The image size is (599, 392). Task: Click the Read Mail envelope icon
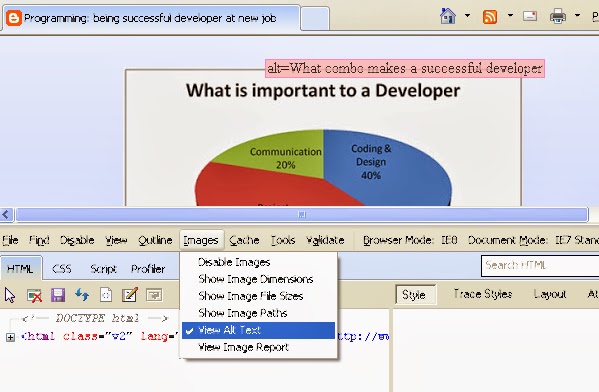point(530,16)
